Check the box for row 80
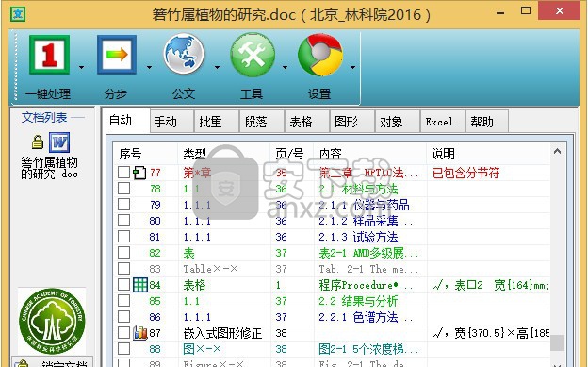 123,221
